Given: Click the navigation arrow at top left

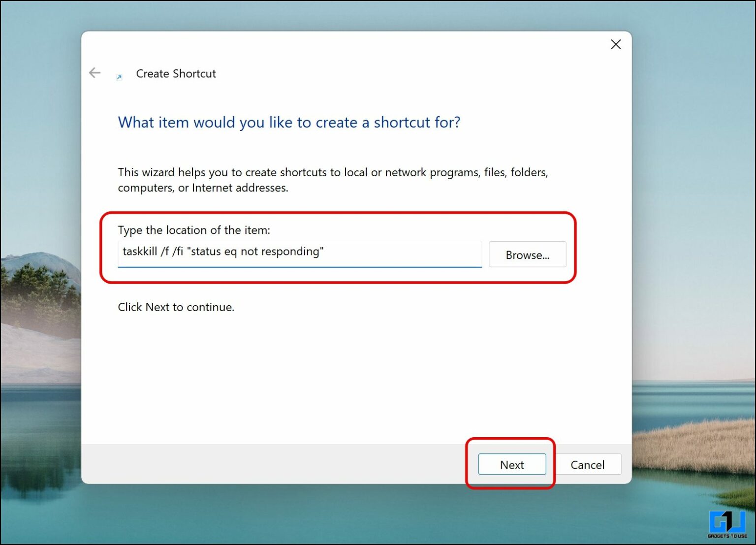Looking at the screenshot, I should 94,72.
